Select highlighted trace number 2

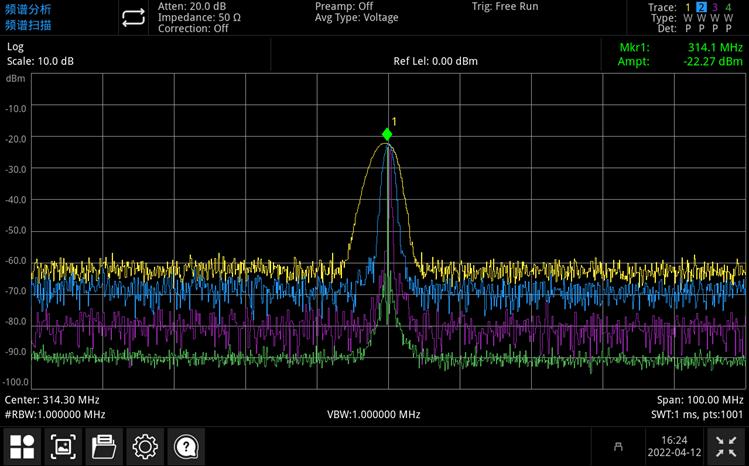(x=701, y=7)
